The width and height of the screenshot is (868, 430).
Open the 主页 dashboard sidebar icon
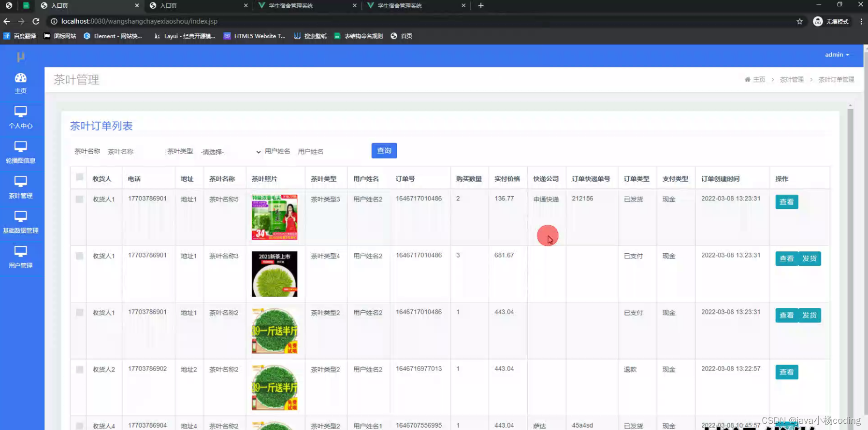20,83
